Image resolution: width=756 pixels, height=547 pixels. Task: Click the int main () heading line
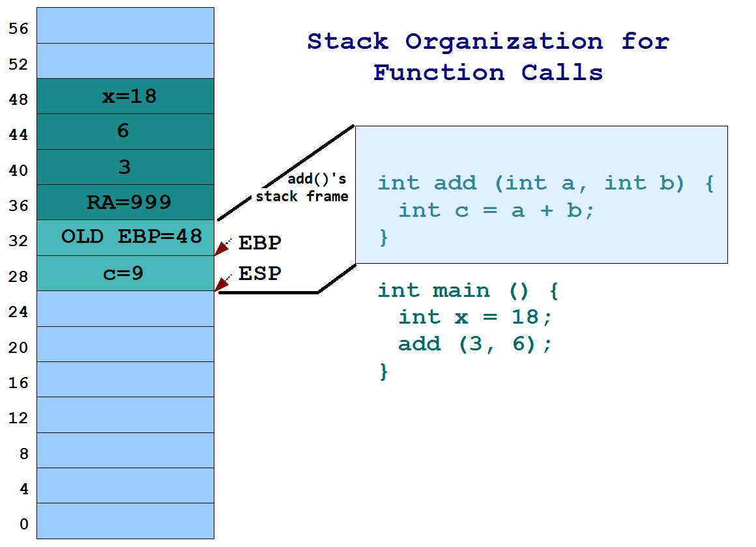[466, 290]
